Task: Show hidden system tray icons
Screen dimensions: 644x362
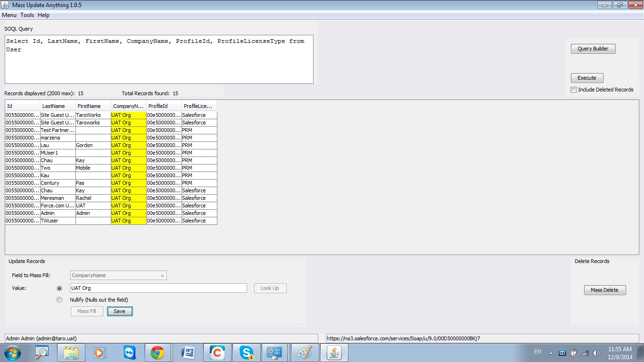Action: click(x=551, y=353)
